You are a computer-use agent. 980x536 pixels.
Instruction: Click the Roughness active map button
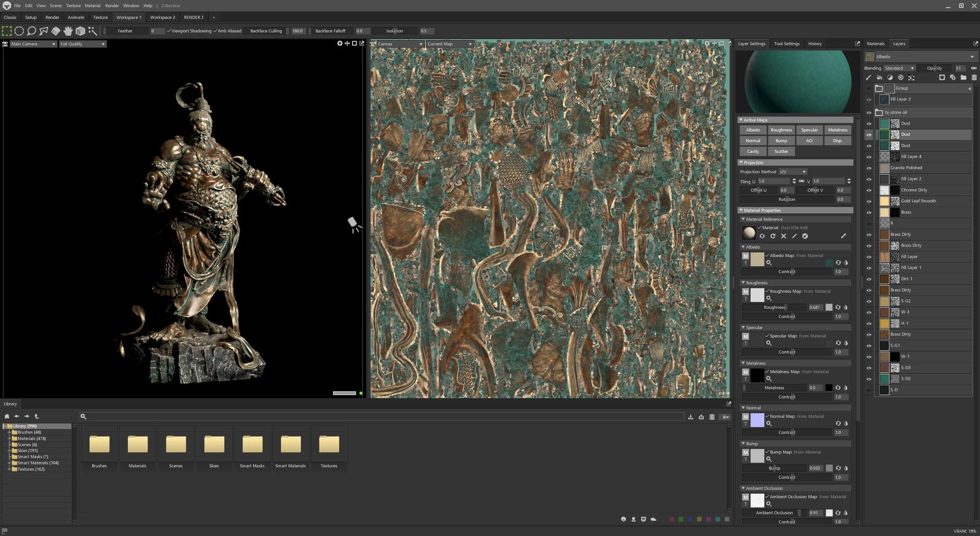tap(781, 130)
